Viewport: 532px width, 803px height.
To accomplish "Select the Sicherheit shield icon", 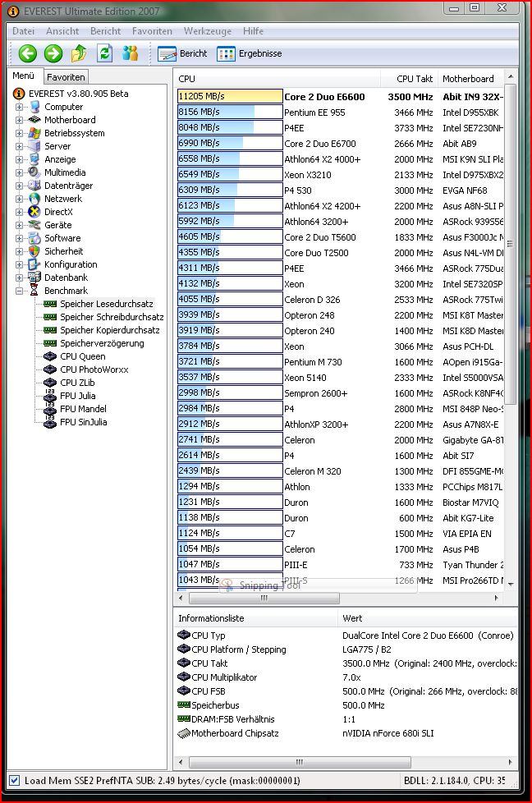I will (x=34, y=251).
